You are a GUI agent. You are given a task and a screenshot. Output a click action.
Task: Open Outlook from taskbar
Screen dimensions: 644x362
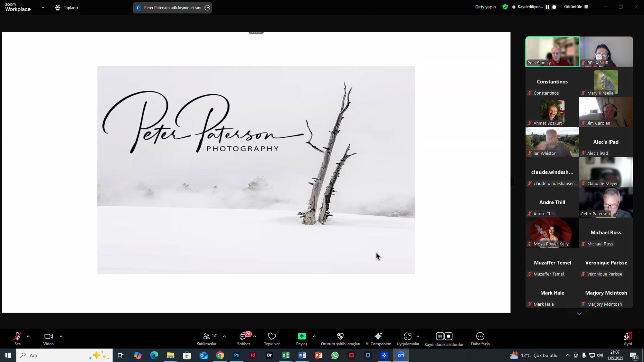(204, 355)
